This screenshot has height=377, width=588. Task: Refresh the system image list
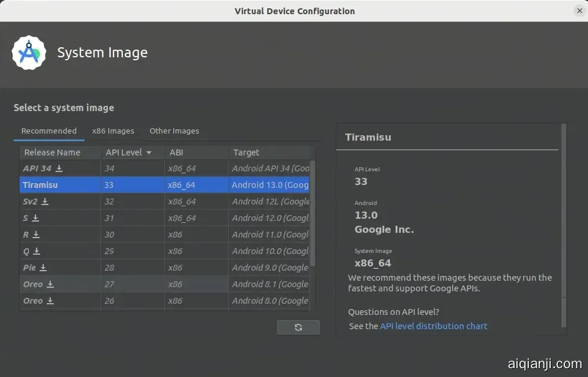tap(298, 327)
